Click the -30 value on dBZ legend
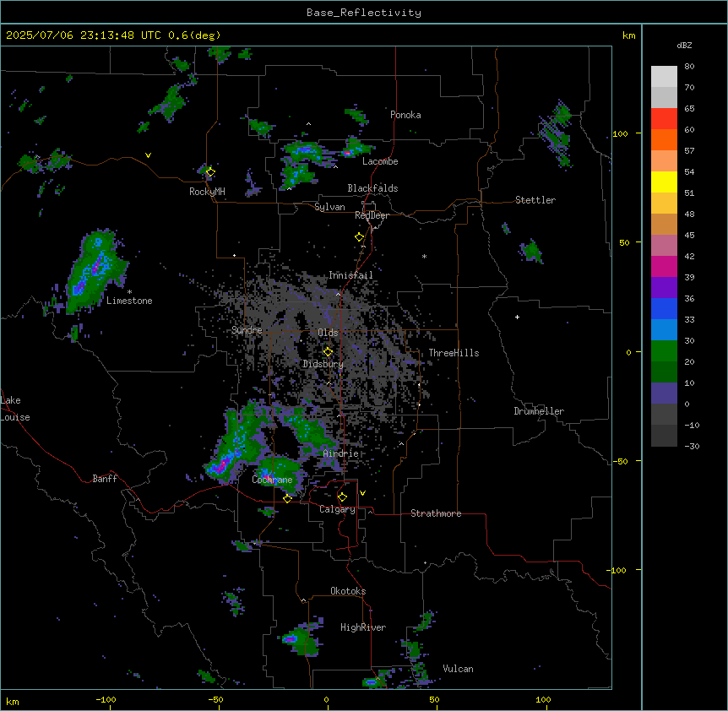This screenshot has height=711, width=728. click(692, 446)
